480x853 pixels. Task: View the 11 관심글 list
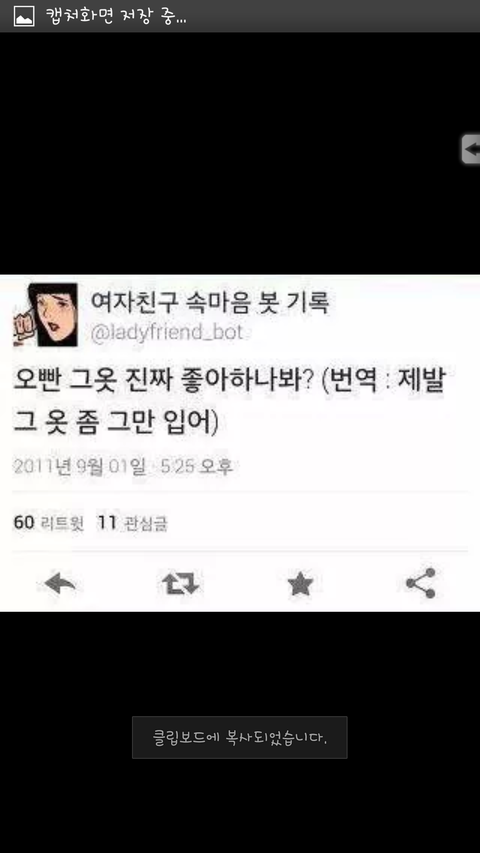132,523
